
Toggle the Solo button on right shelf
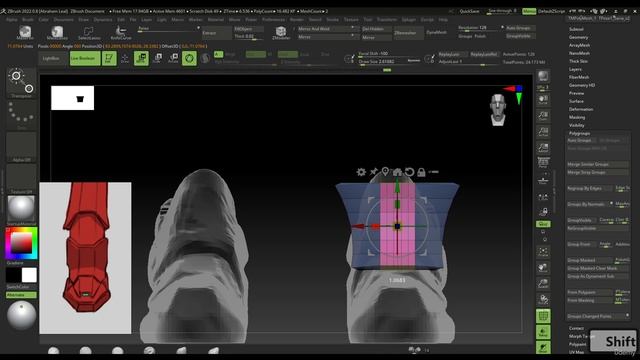click(543, 347)
